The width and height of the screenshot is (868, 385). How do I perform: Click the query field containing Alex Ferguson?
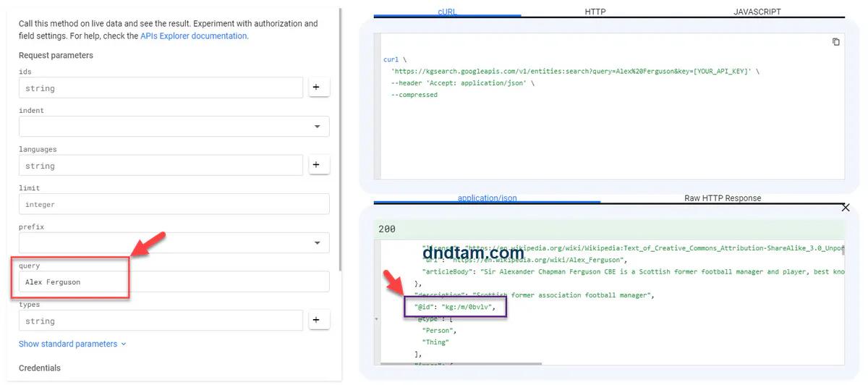pos(174,282)
